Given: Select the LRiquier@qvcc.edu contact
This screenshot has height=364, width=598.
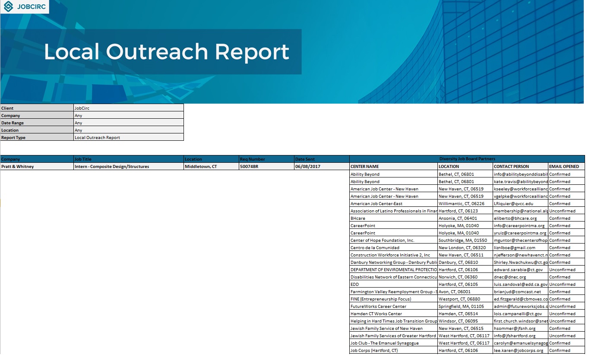Looking at the screenshot, I should (521, 203).
